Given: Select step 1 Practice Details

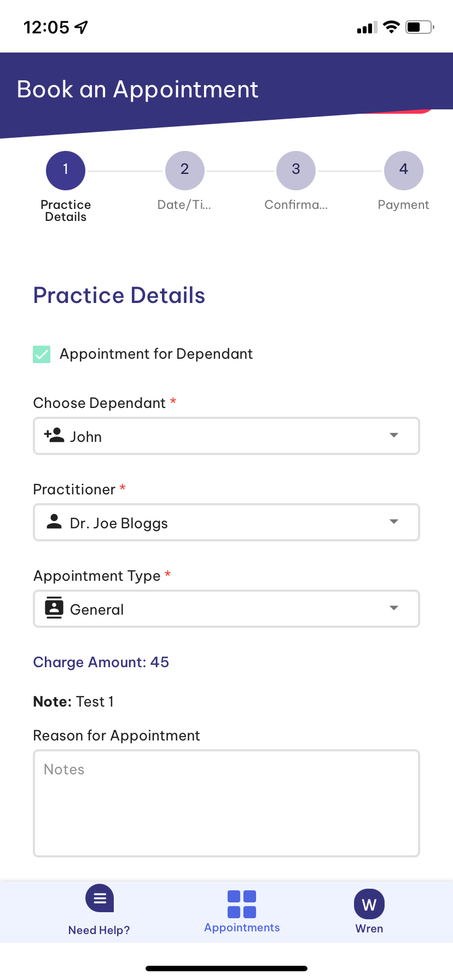Looking at the screenshot, I should (66, 171).
